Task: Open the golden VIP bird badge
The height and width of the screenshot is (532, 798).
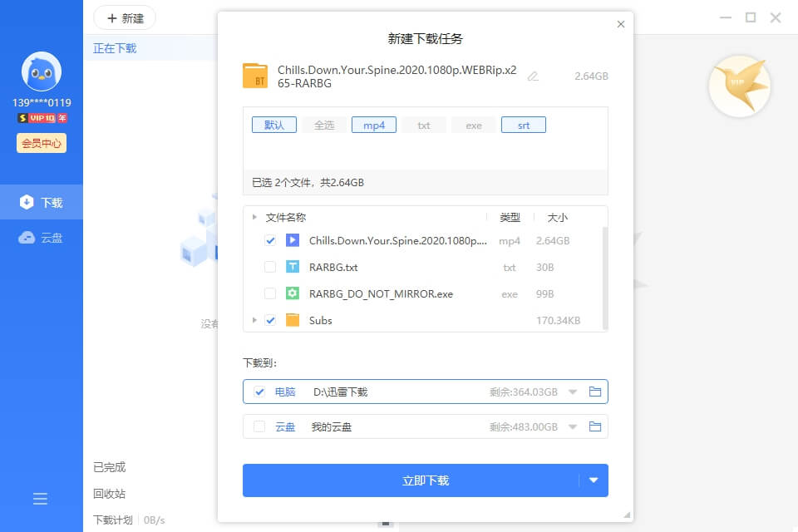Action: tap(740, 86)
